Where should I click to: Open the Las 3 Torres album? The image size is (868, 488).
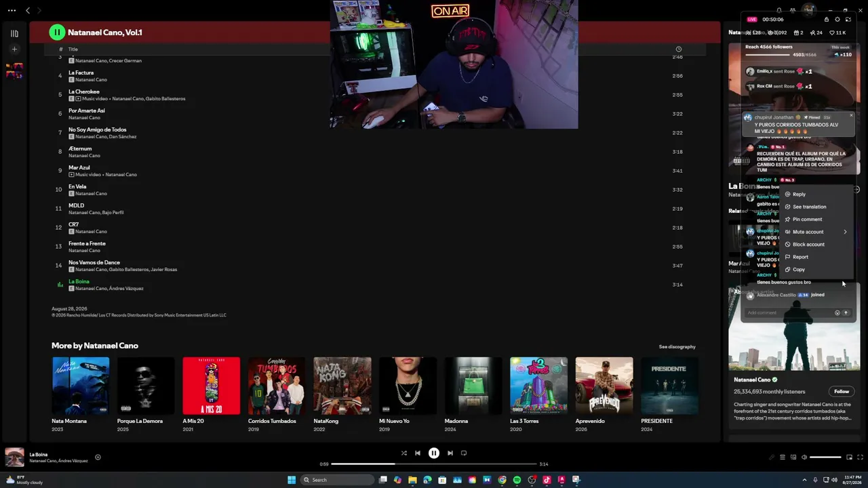[538, 386]
